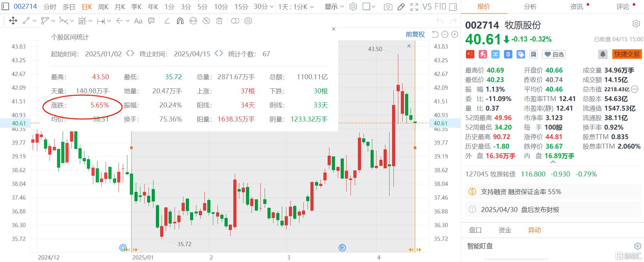Viewport: 644px width, 262px height.
Task: Toggle the right sidebar panel icon
Action: [453, 7]
